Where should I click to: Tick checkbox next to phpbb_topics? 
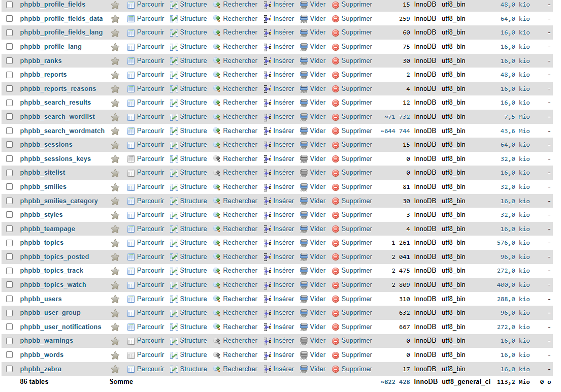pyautogui.click(x=10, y=243)
